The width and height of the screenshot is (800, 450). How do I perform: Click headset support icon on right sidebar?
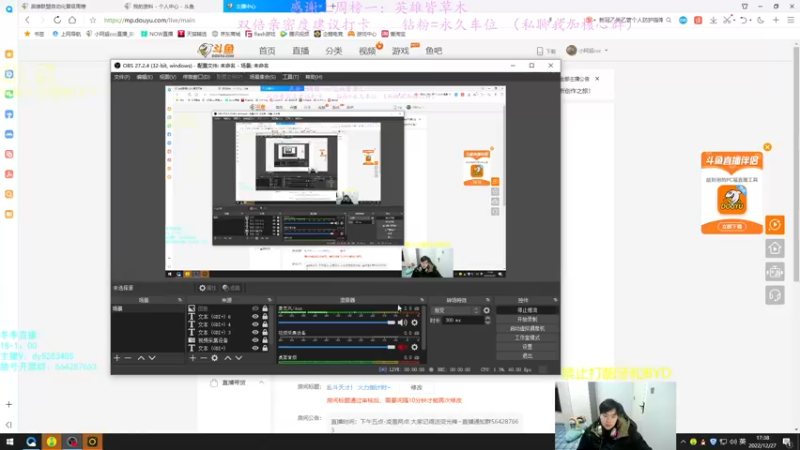click(x=774, y=295)
